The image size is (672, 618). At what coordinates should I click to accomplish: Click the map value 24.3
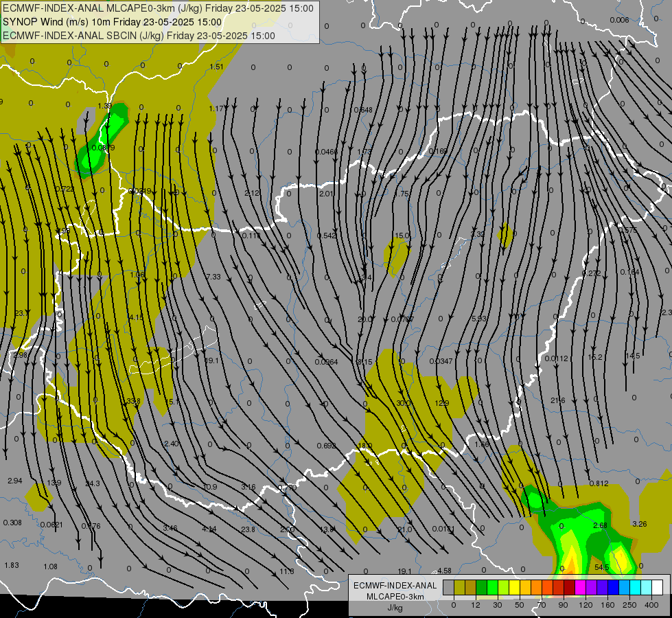93,483
